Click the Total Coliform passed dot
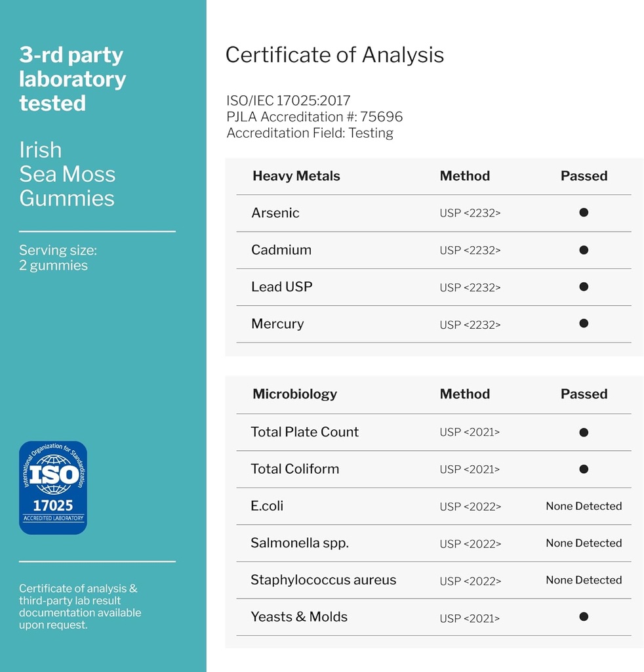This screenshot has height=672, width=644. point(584,469)
